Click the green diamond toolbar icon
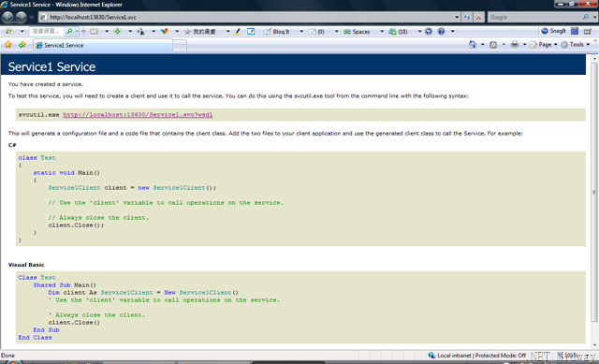Viewport: 599px width, 364px height. 117,31
